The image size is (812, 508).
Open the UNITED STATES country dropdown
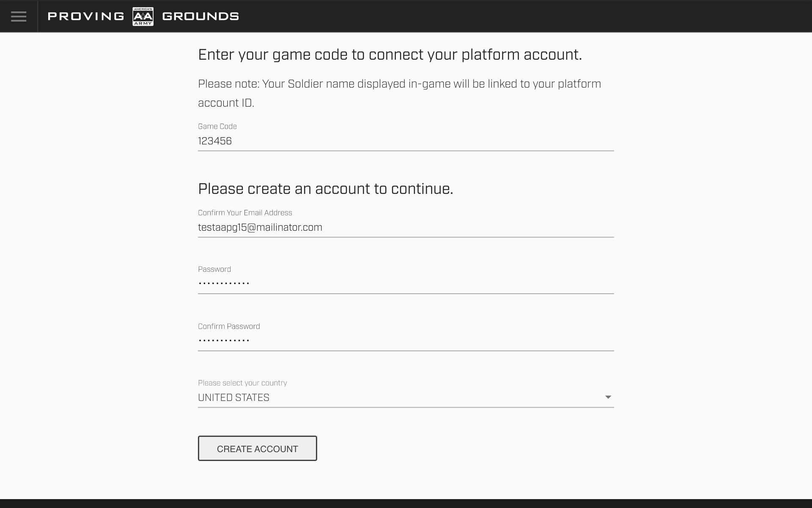point(398,398)
